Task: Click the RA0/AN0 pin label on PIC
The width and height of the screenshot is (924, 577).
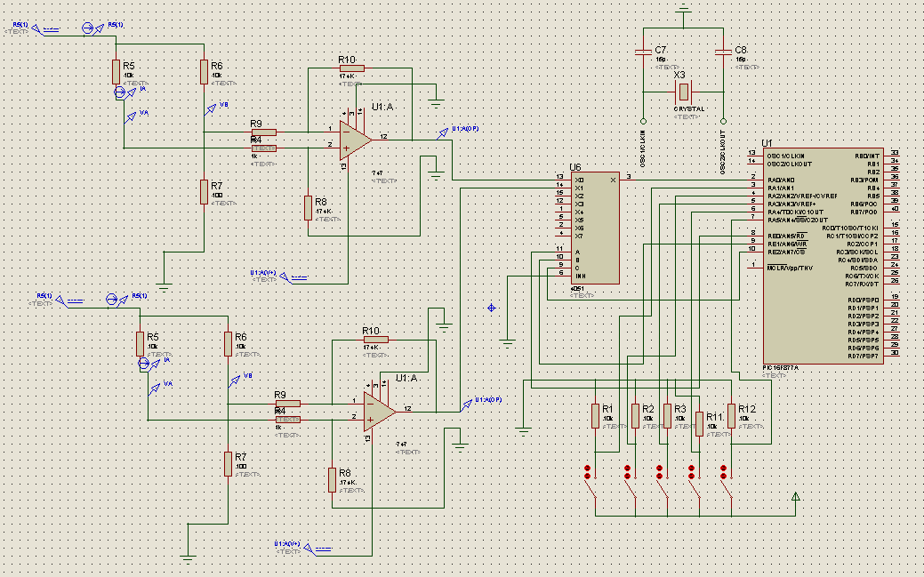Action: (x=781, y=180)
